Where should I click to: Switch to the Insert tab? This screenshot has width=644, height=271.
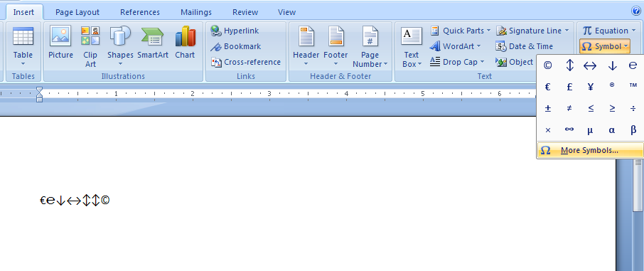pyautogui.click(x=24, y=12)
